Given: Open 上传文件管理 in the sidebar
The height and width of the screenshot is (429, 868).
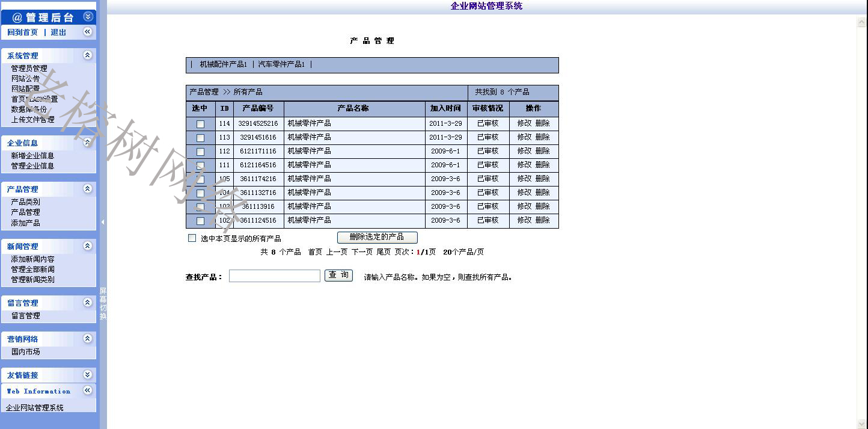Looking at the screenshot, I should 32,120.
